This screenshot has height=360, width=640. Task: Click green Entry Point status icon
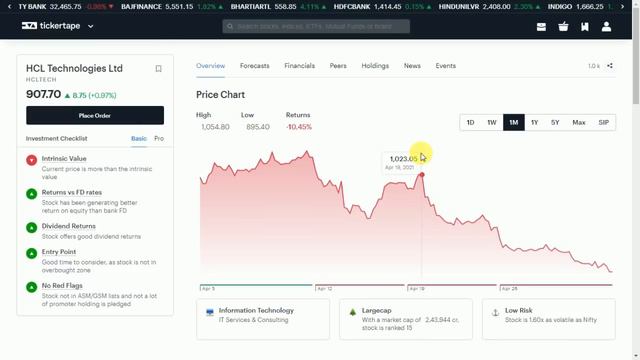point(31,253)
